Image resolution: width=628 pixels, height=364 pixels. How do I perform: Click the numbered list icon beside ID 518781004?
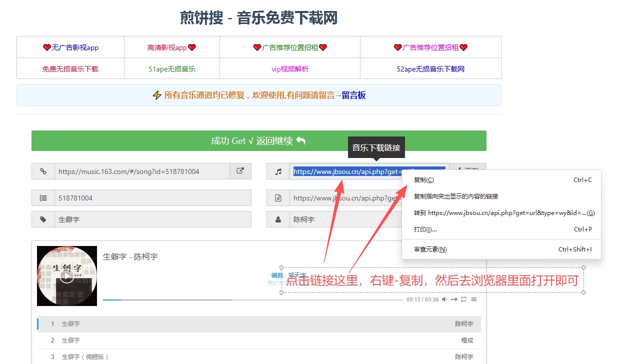coord(43,198)
